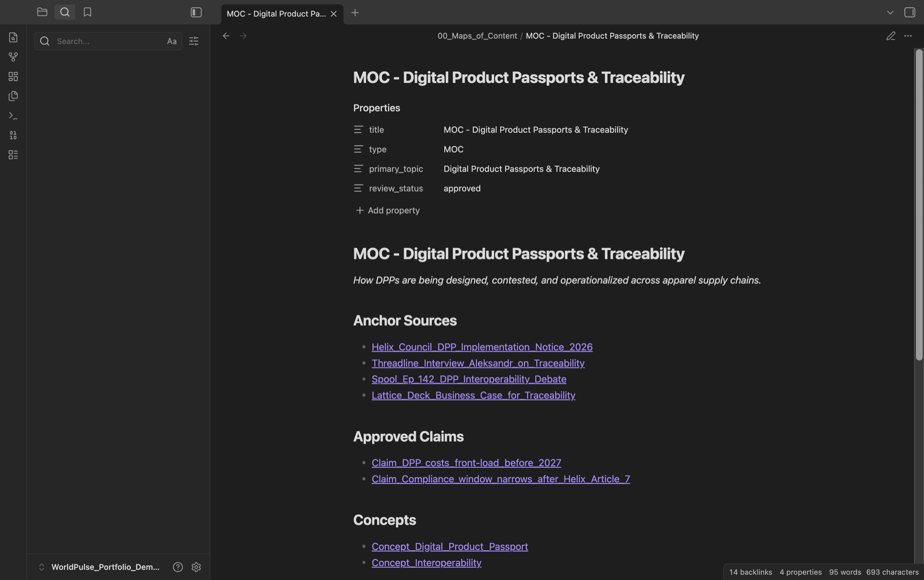Click the inline note title heading
This screenshot has width=924, height=580.
coord(518,77)
